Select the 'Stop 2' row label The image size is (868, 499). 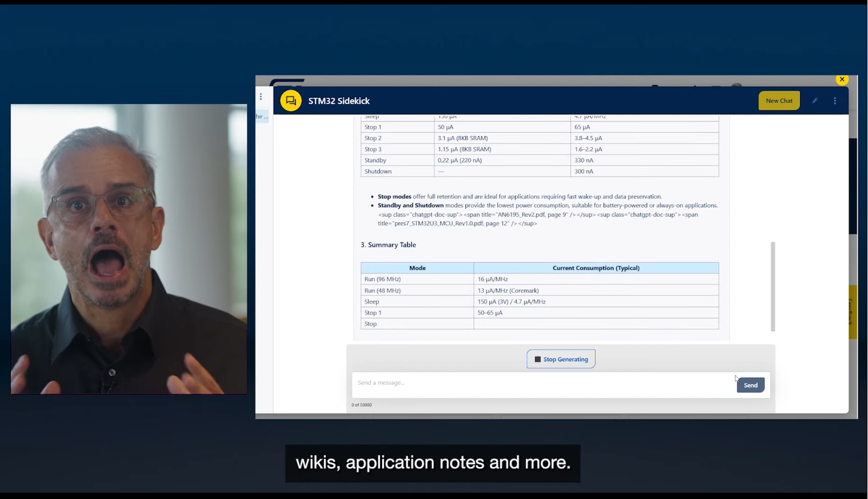tap(373, 138)
